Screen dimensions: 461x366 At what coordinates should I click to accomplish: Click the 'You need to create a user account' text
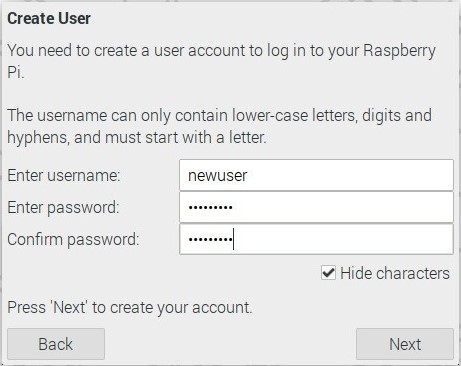(x=221, y=61)
